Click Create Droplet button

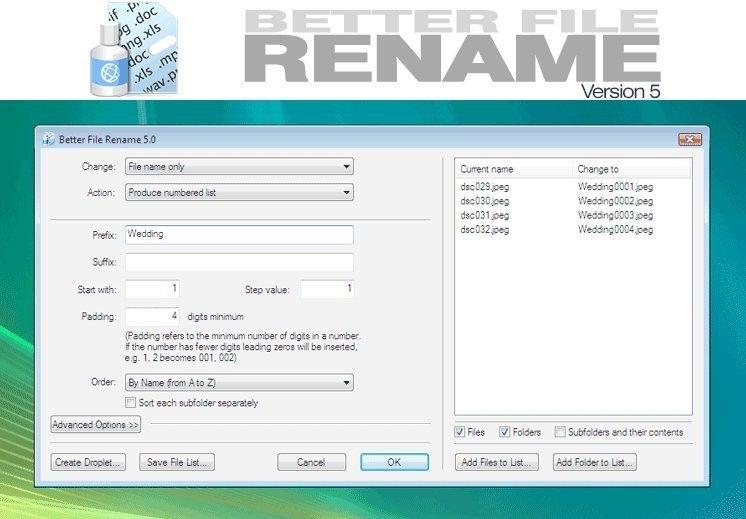[88, 462]
